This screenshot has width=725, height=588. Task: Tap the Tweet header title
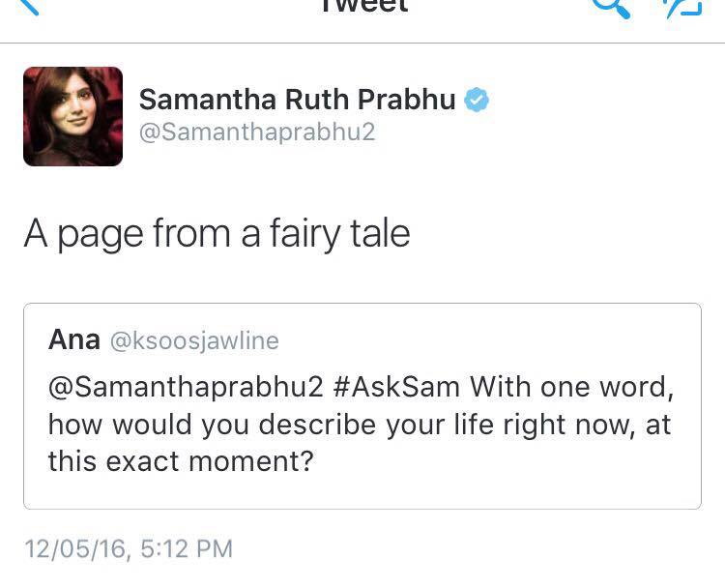[x=362, y=6]
